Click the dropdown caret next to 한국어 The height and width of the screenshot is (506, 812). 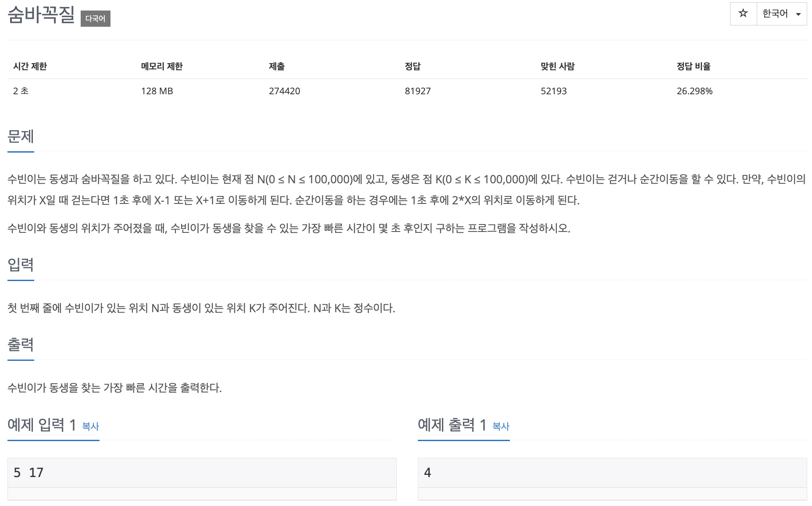tap(798, 14)
